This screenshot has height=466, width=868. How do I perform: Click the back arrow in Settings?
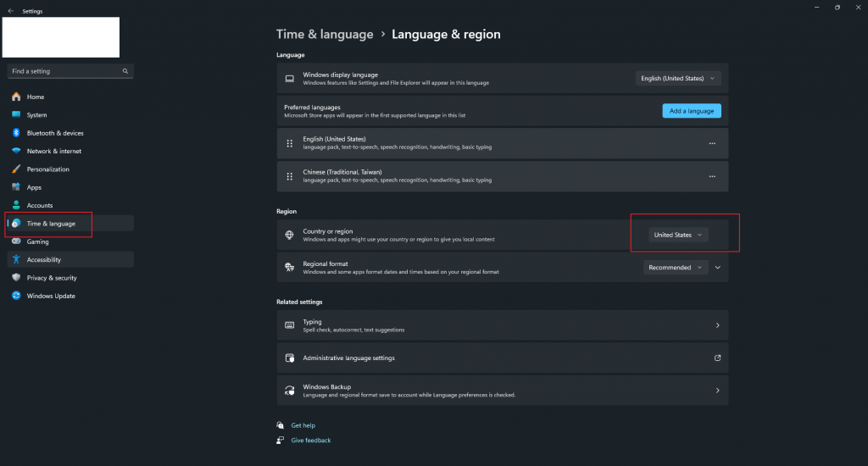[10, 11]
